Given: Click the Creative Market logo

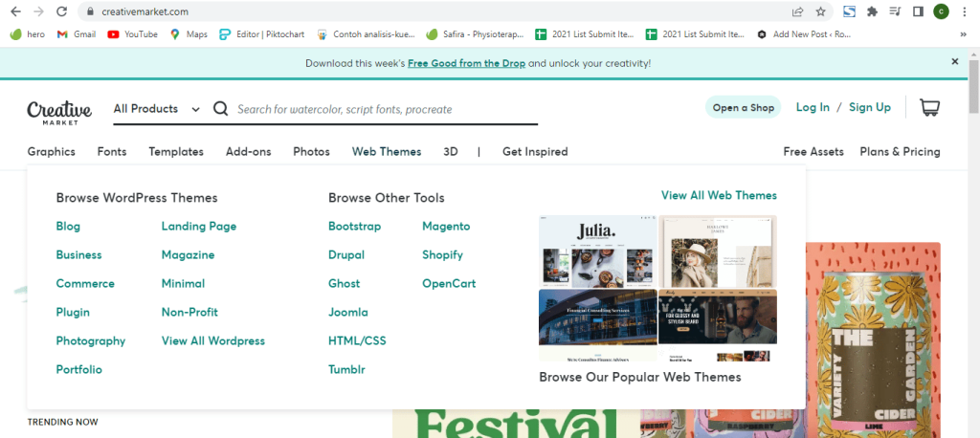Looking at the screenshot, I should pos(59,113).
